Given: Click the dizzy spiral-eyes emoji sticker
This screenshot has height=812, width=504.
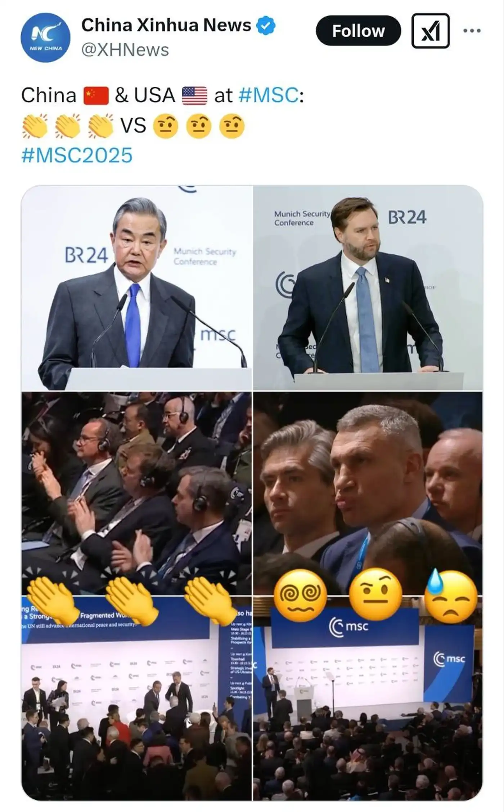Looking at the screenshot, I should point(300,595).
